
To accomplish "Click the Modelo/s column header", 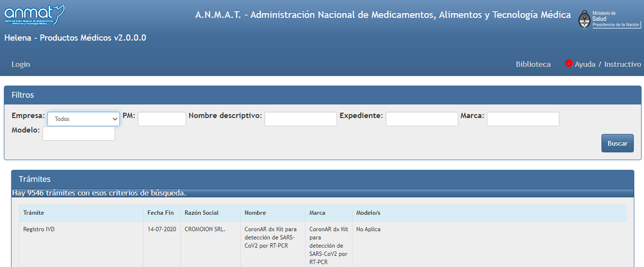I will pos(489,213).
